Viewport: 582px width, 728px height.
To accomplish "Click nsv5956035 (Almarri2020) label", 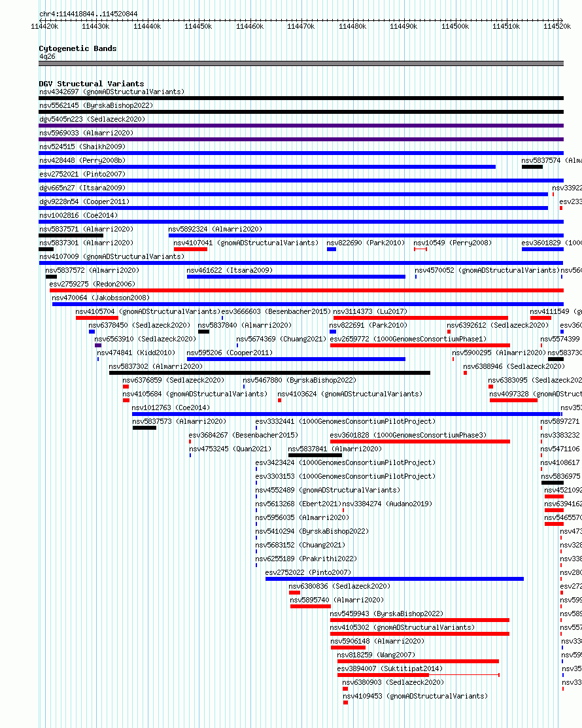I will coord(302,517).
